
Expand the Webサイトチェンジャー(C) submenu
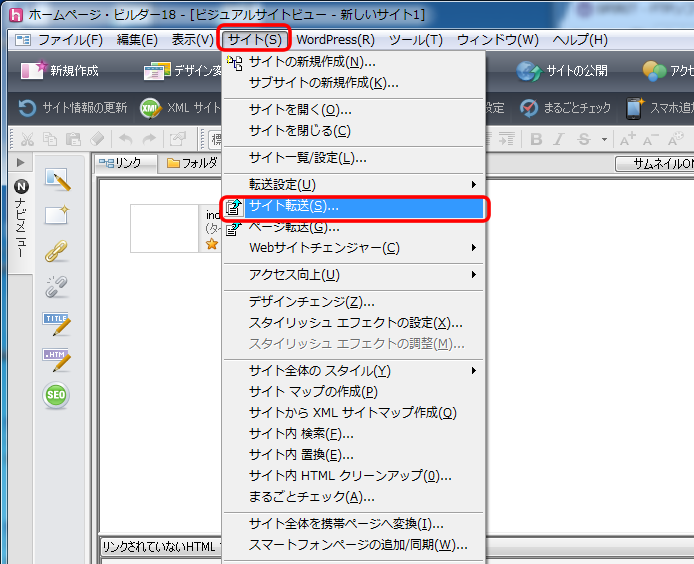tap(353, 247)
